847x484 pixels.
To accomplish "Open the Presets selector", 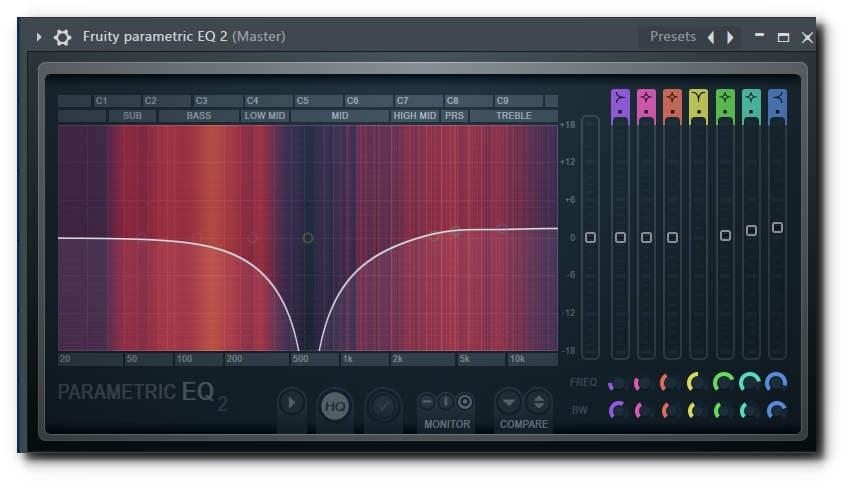I will click(673, 37).
